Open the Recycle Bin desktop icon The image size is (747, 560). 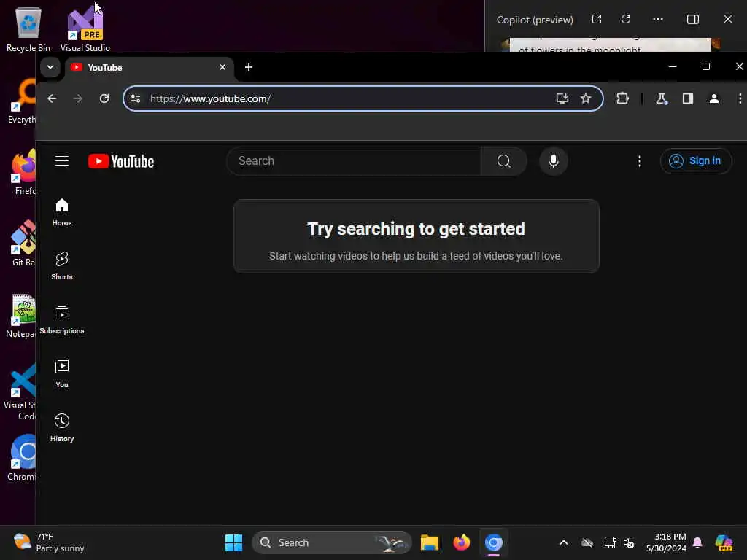click(28, 30)
